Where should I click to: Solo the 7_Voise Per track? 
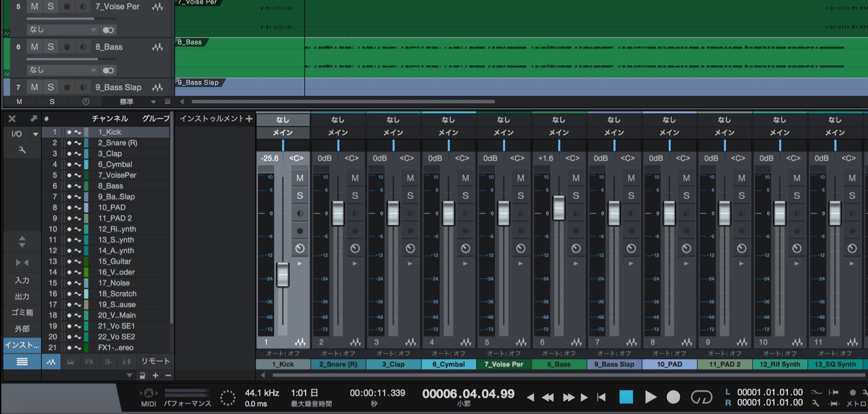[50, 6]
